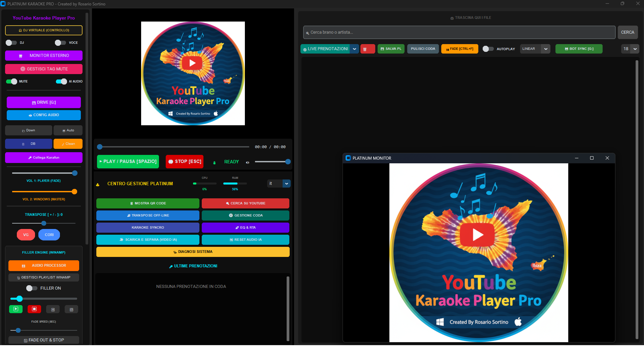Click the speaker mute icon beside volume slider
The image size is (644, 363).
(248, 162)
